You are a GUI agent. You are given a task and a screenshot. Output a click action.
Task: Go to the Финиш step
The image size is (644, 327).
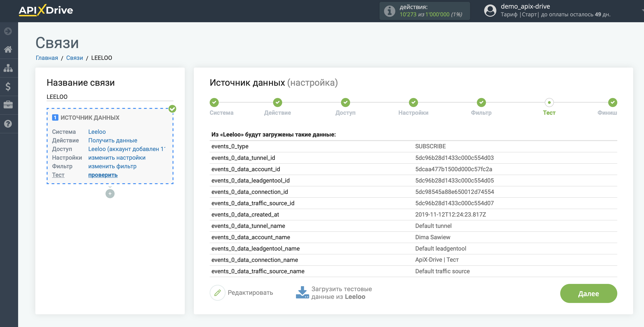(613, 102)
